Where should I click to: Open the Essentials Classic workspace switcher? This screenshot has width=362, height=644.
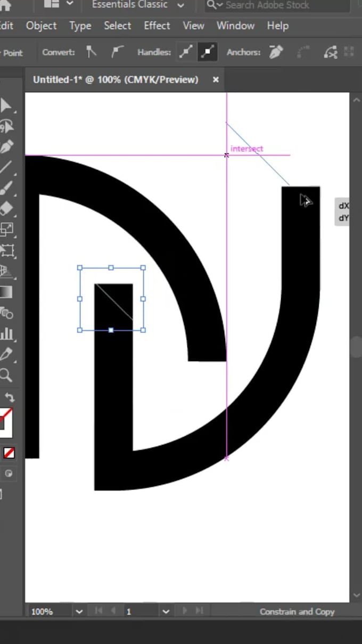tap(138, 5)
